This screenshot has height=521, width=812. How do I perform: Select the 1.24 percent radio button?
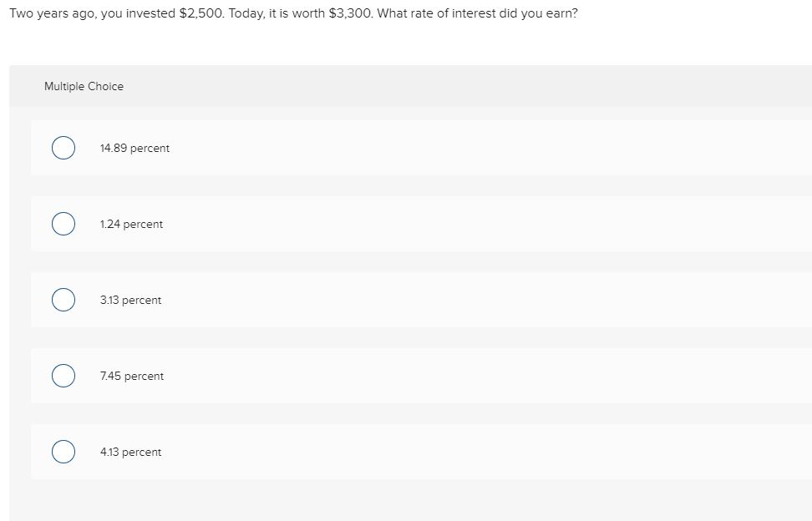(63, 224)
